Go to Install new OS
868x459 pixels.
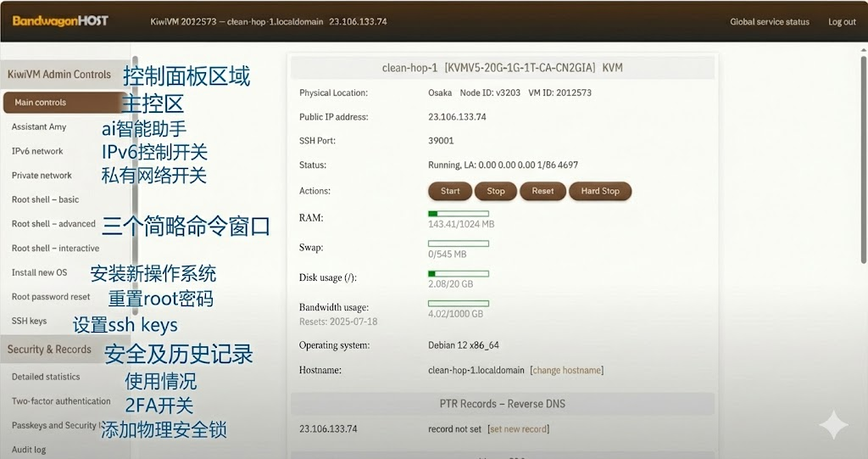pyautogui.click(x=39, y=273)
